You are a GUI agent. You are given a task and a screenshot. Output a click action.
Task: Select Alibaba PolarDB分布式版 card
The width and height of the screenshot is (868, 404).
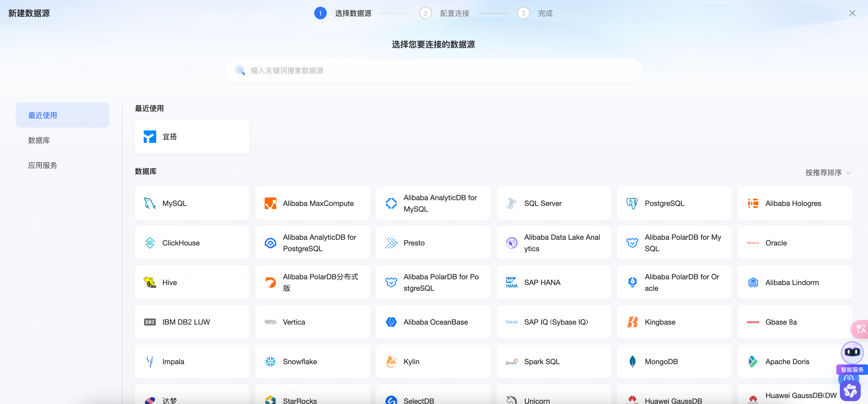(x=312, y=282)
